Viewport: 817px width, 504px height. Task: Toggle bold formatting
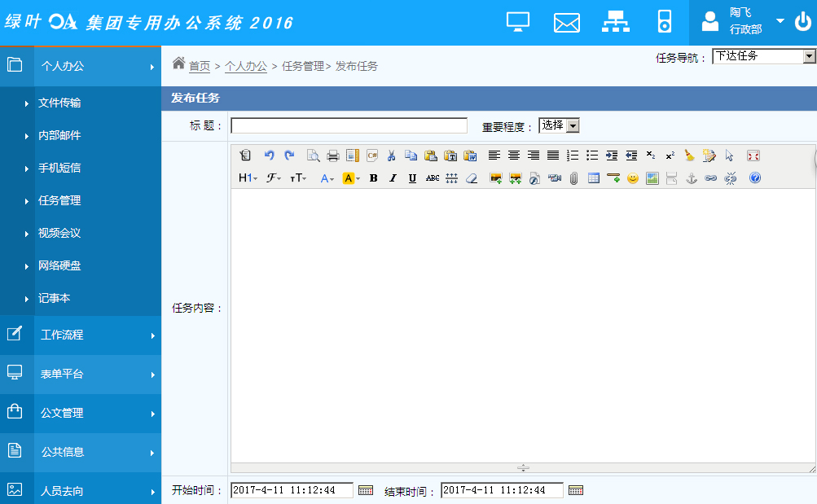(x=373, y=178)
